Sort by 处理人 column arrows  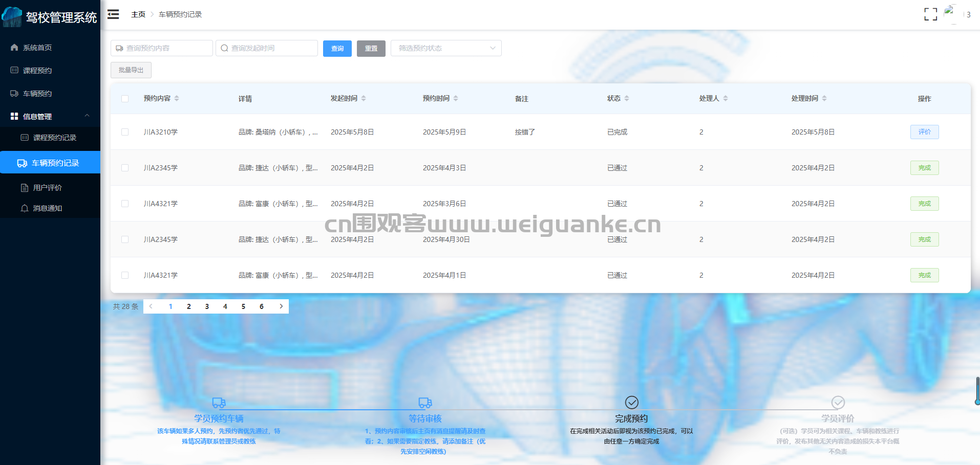[726, 98]
